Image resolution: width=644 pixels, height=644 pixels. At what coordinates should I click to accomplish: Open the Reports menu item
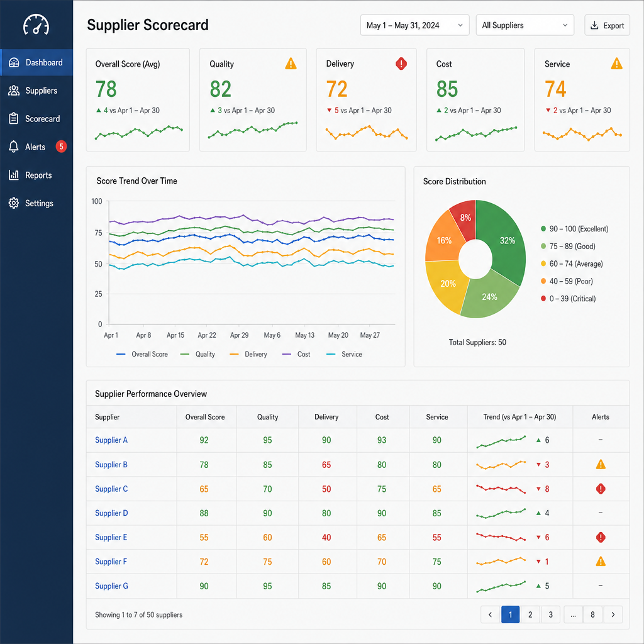(36, 175)
